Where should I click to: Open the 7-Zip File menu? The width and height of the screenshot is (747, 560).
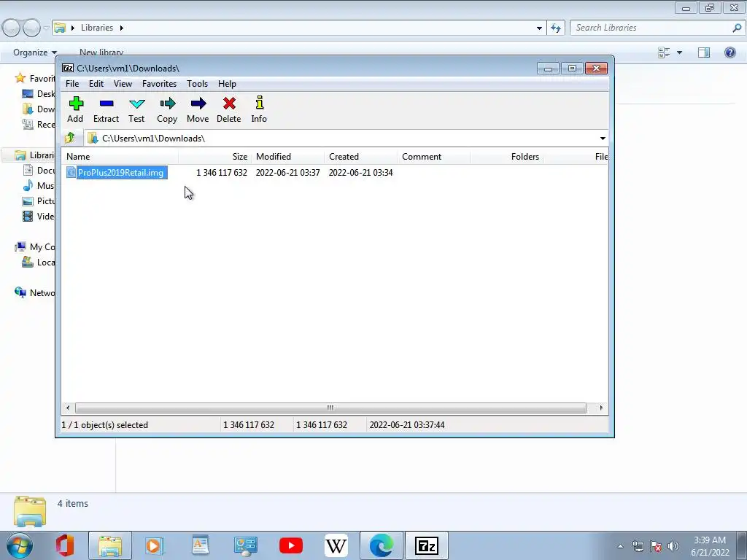coord(72,84)
